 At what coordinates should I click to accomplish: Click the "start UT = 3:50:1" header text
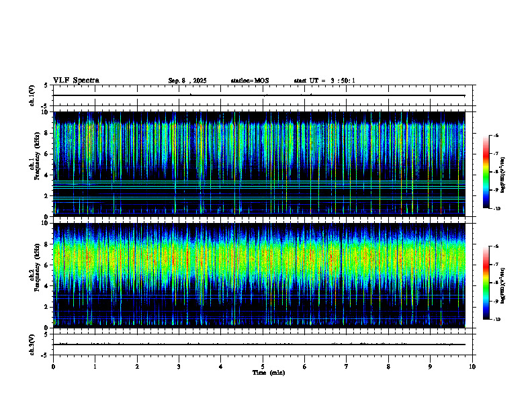pos(324,81)
